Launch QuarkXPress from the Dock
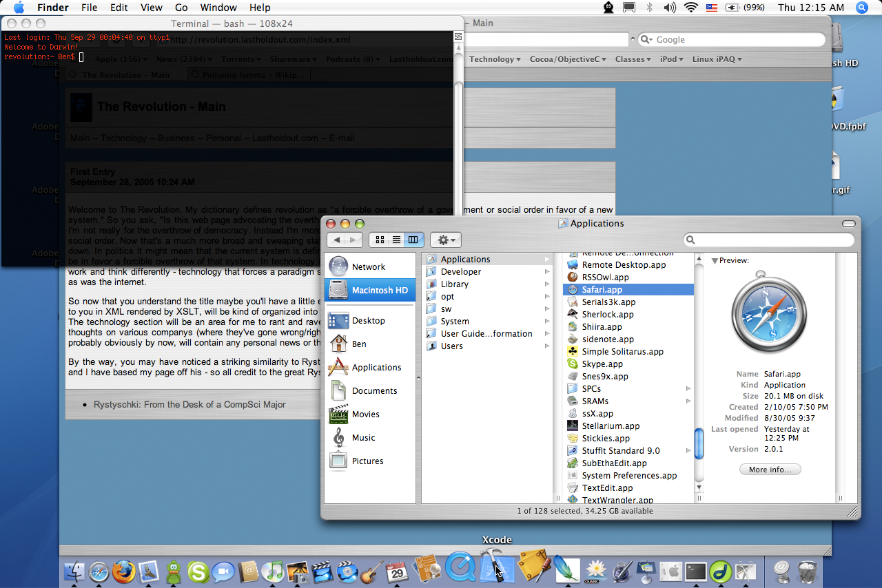The image size is (882, 588). tap(595, 571)
